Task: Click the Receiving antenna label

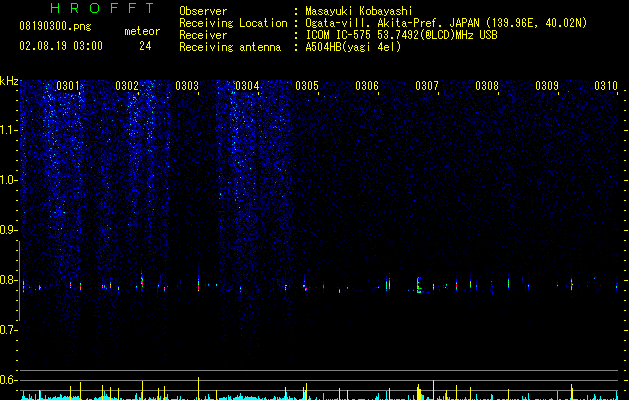Action: (230, 47)
